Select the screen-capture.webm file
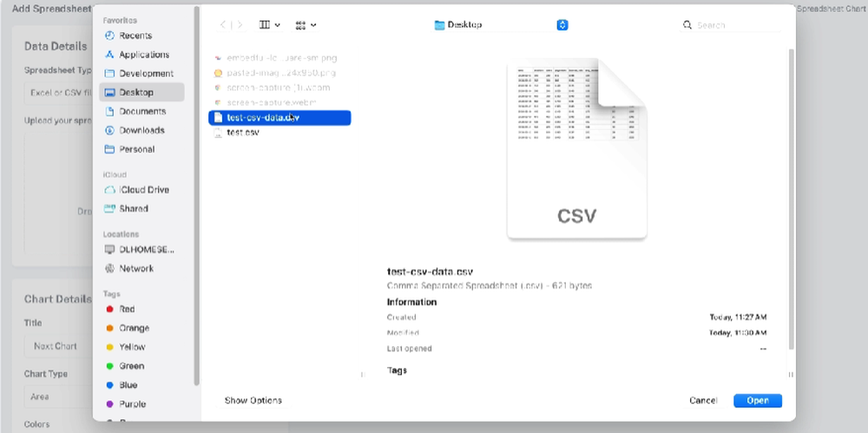868x433 pixels. [279, 102]
